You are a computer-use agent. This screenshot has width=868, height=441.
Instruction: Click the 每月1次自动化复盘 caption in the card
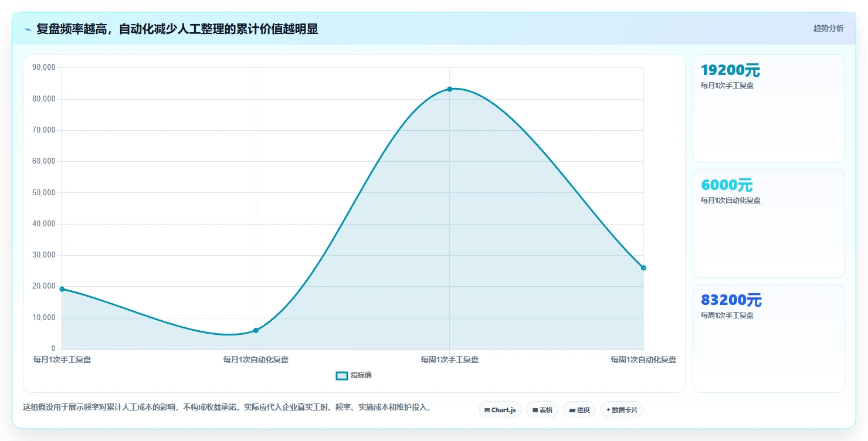click(731, 201)
